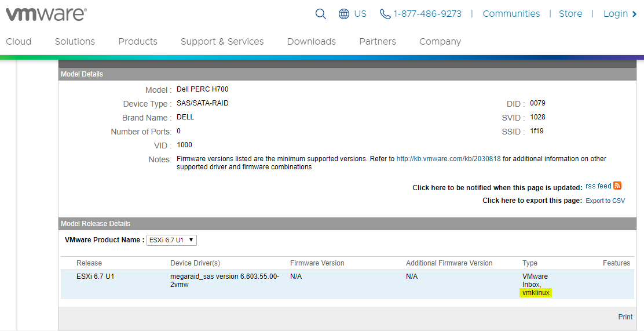Click the Login link
644x331 pixels.
point(616,14)
